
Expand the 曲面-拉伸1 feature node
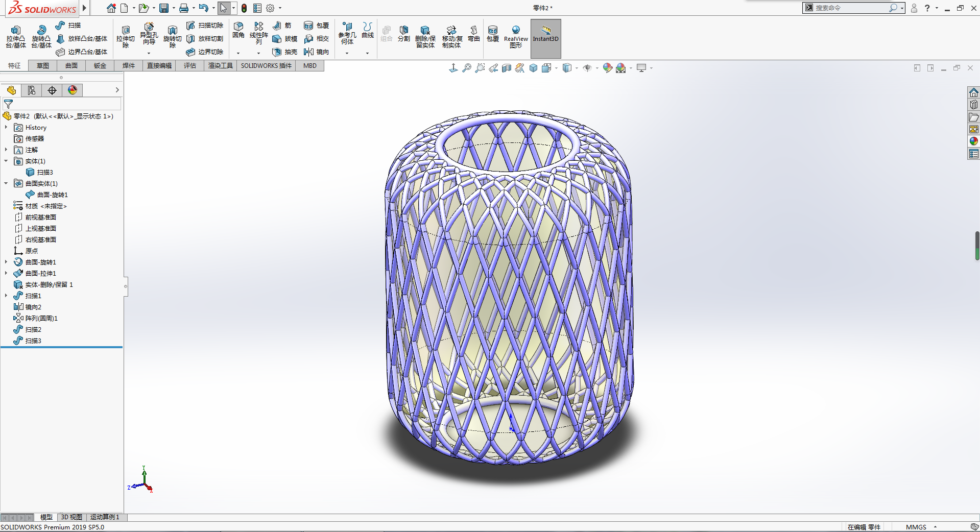6,273
